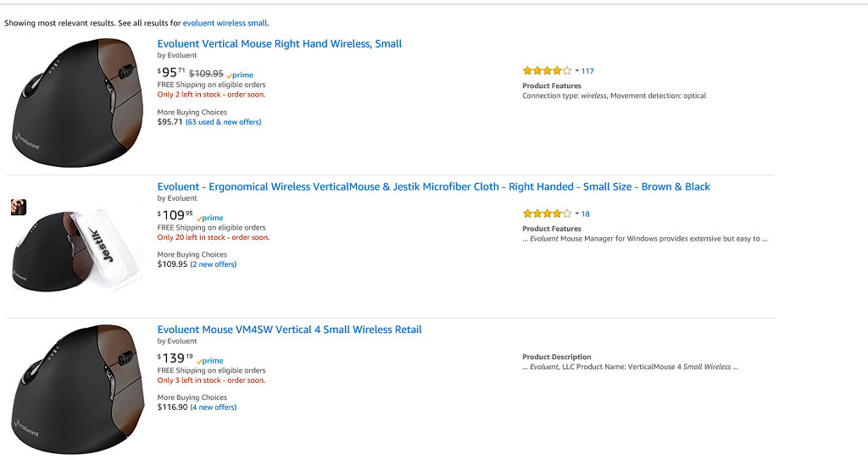Click the Prime badge beside the $139.19 price
The image size is (868, 460).
pyautogui.click(x=210, y=361)
